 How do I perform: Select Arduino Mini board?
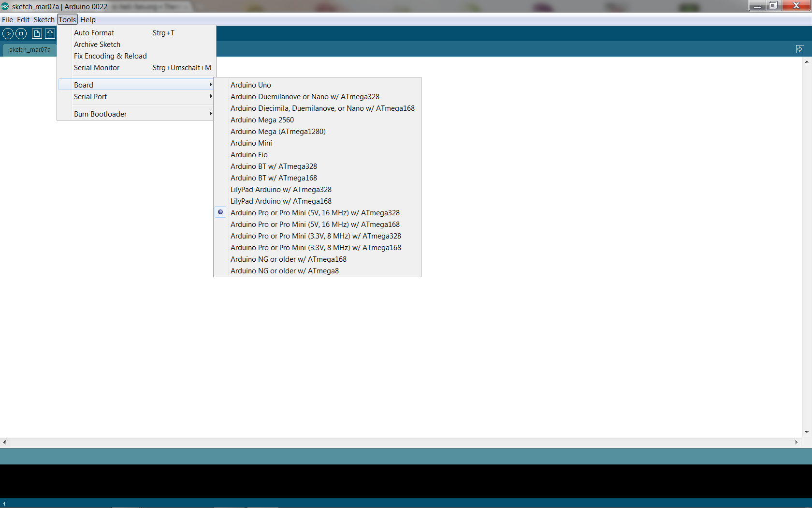click(x=318, y=143)
